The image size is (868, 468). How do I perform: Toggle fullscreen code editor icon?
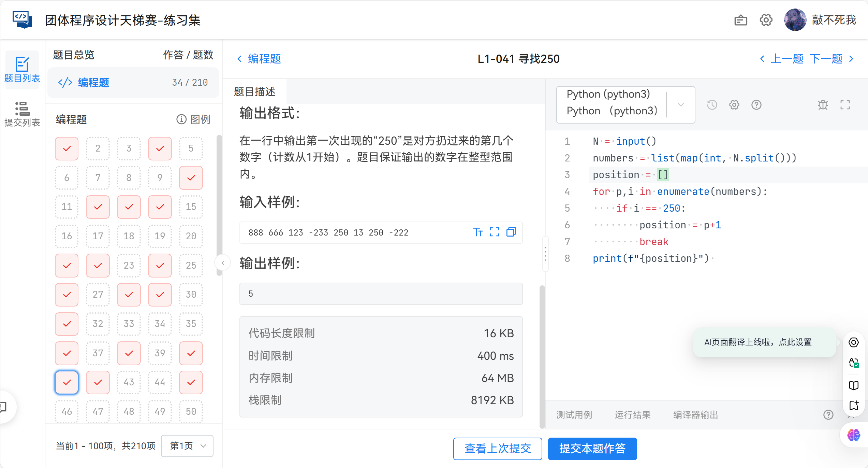pyautogui.click(x=845, y=105)
